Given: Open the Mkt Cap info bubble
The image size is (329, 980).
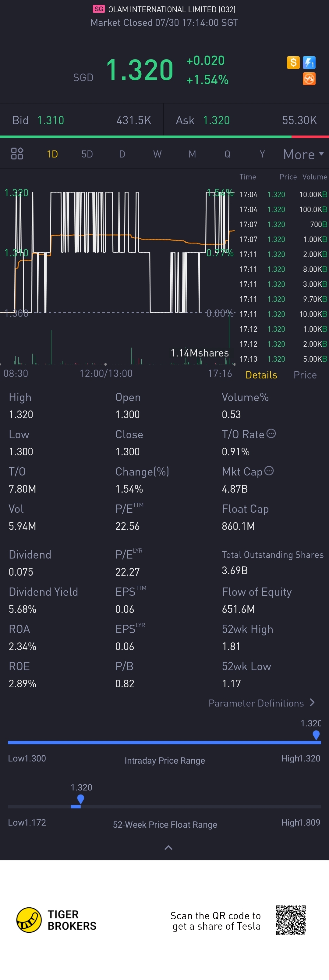Looking at the screenshot, I should click(x=269, y=471).
